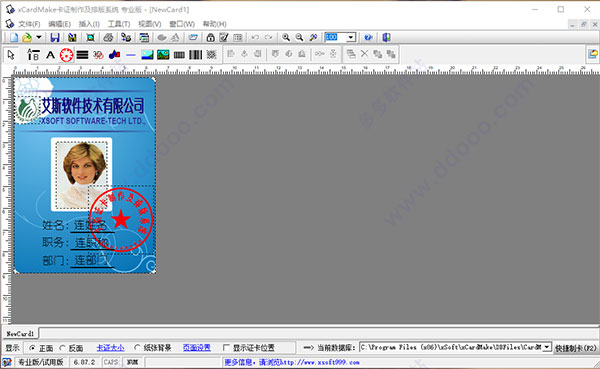The image size is (600, 369).
Task: Click the zoom value 100 field
Action: 336,37
